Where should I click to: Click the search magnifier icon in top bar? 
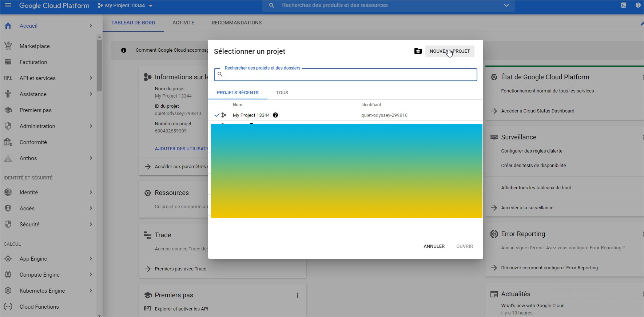(271, 5)
